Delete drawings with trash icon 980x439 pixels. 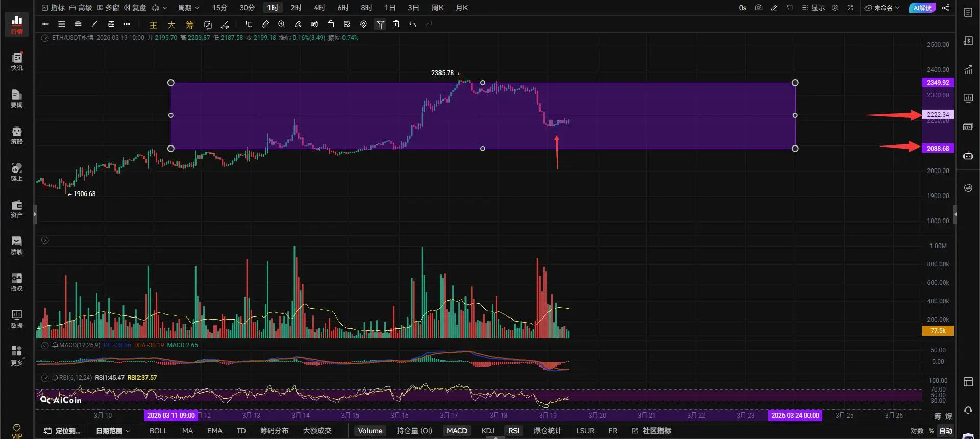tap(396, 24)
